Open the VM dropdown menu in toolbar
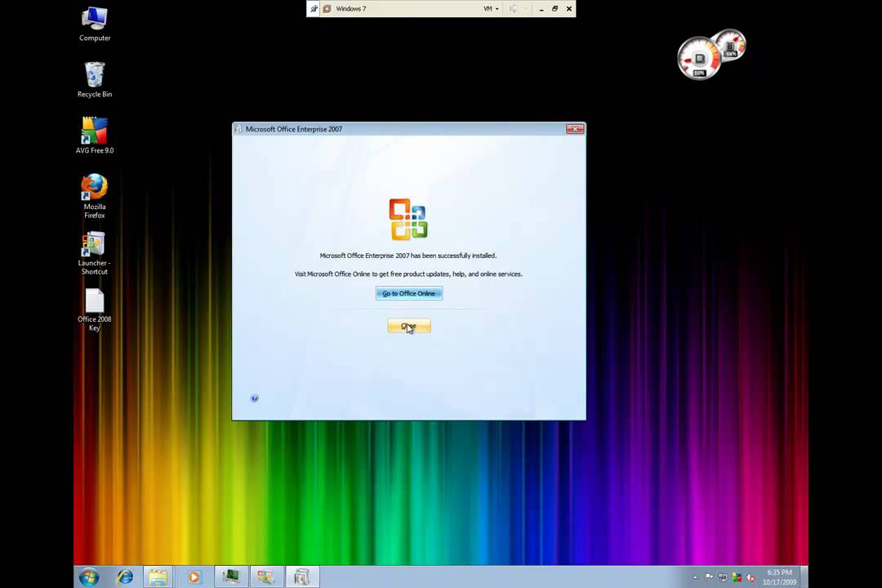Screen dimensions: 882x588 tap(491, 9)
